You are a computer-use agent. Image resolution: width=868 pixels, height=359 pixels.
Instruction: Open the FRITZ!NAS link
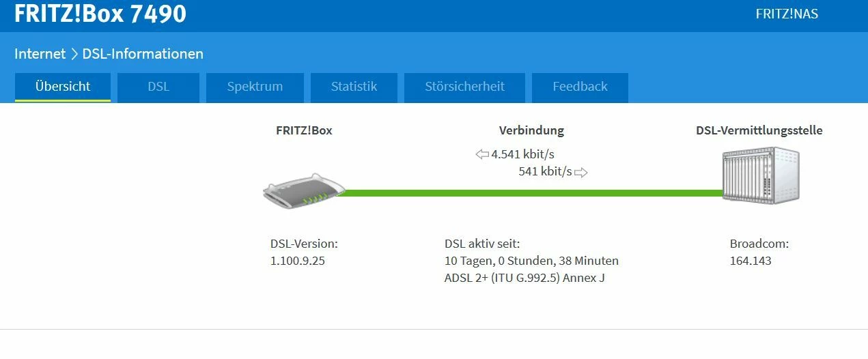pyautogui.click(x=787, y=14)
